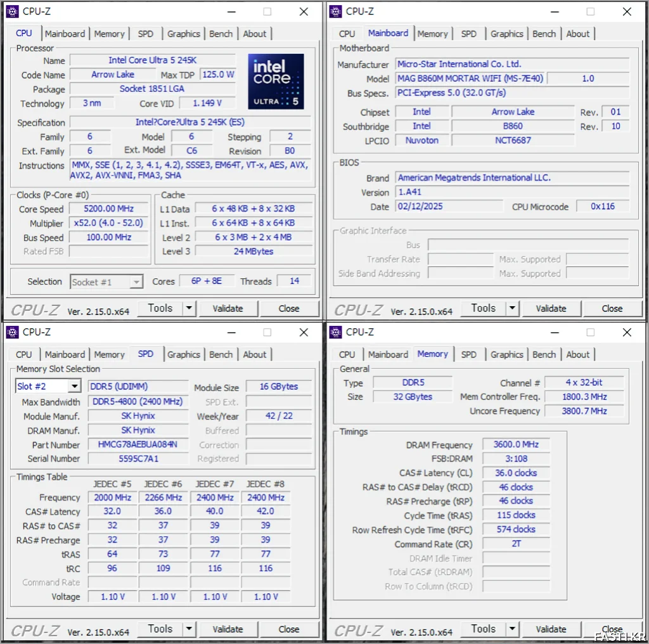The width and height of the screenshot is (649, 644).
Task: Open the Tools dropdown arrow in the Mainboard window
Action: click(x=512, y=308)
